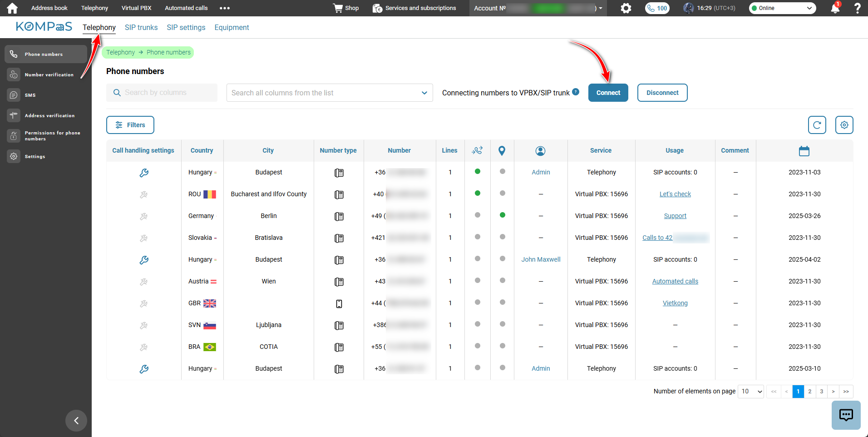The width and height of the screenshot is (868, 437).
Task: Click green location dot in Germany row
Action: click(x=503, y=215)
